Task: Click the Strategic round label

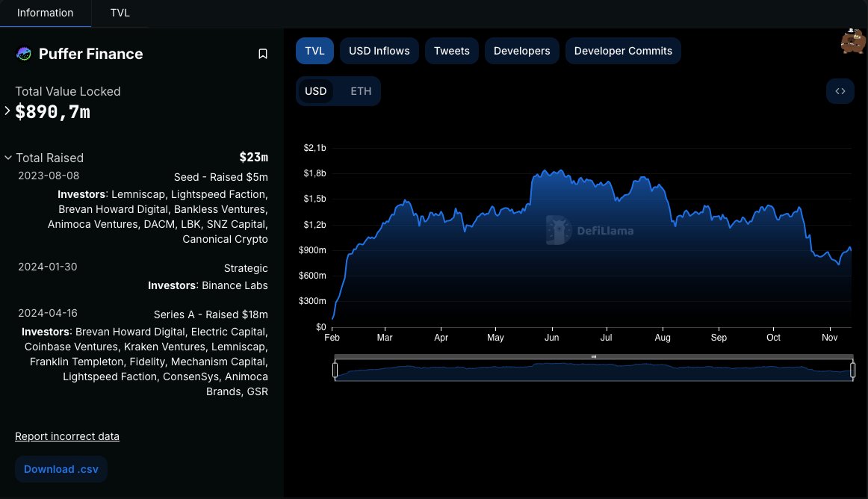Action: (x=246, y=268)
